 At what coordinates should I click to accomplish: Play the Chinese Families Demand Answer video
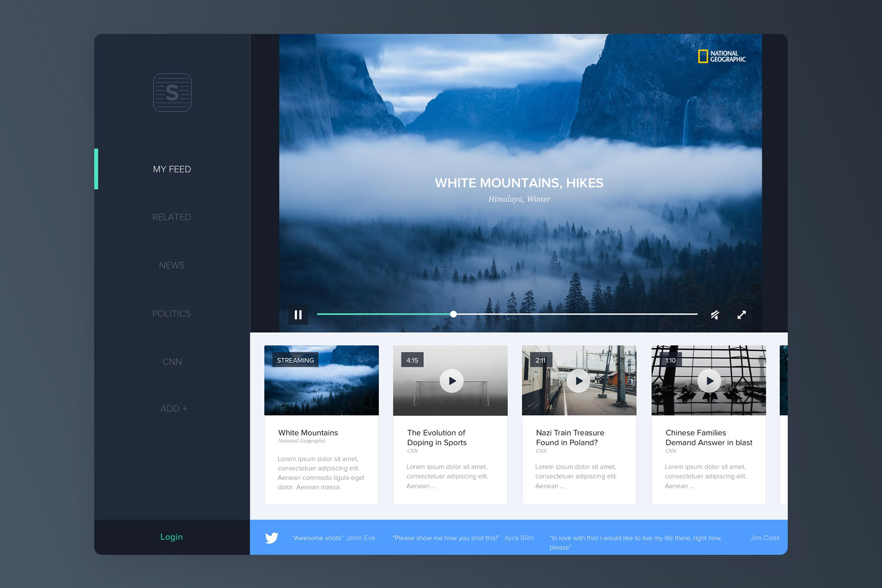pyautogui.click(x=709, y=381)
